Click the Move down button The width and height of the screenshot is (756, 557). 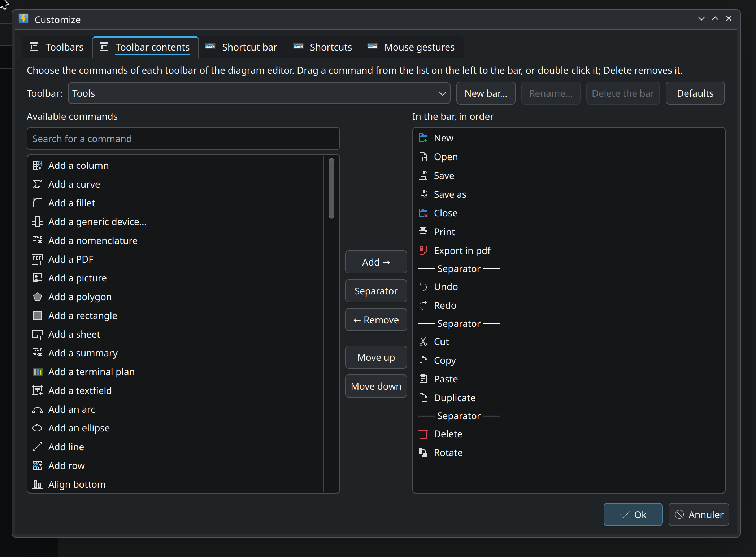(376, 386)
